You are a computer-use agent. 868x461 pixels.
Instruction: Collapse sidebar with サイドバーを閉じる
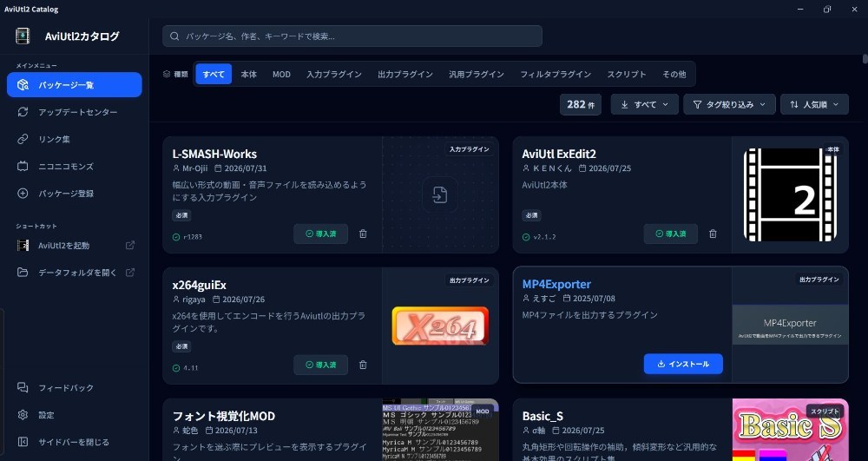coord(74,442)
